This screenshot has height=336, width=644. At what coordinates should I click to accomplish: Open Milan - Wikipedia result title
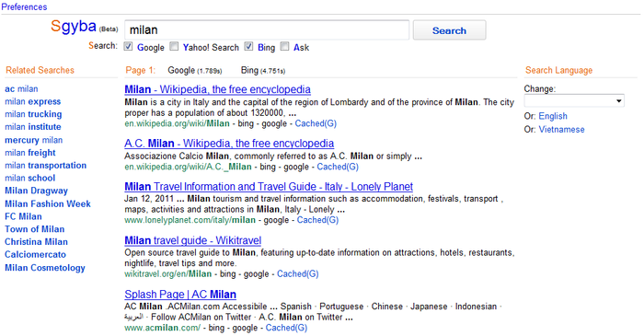pos(218,89)
